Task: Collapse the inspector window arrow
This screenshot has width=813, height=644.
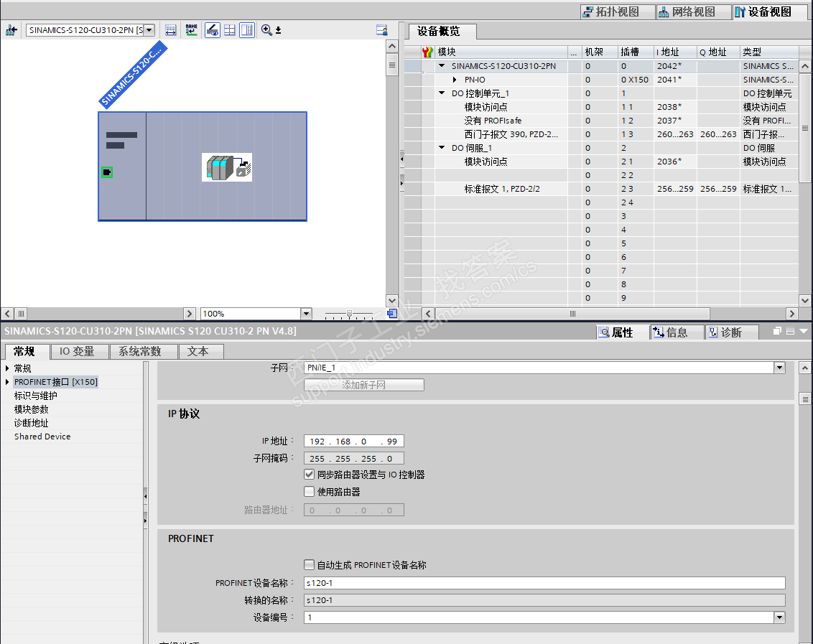Action: coord(804,331)
